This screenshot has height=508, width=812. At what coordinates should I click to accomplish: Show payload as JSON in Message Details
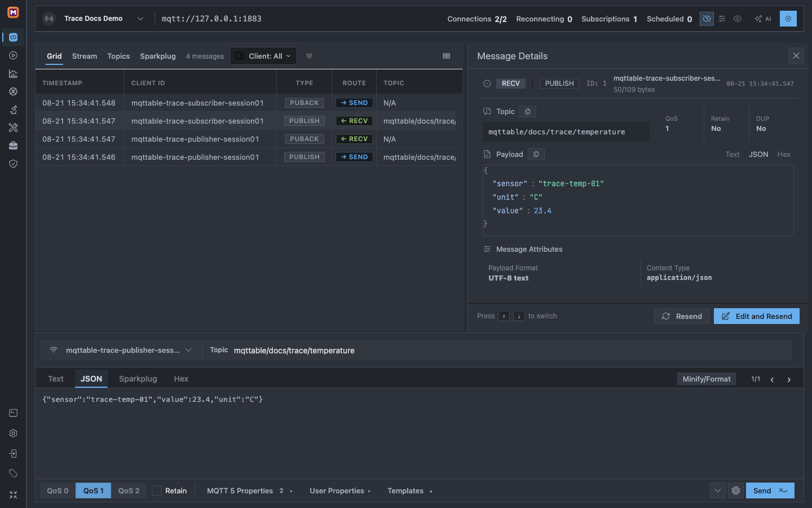point(758,154)
